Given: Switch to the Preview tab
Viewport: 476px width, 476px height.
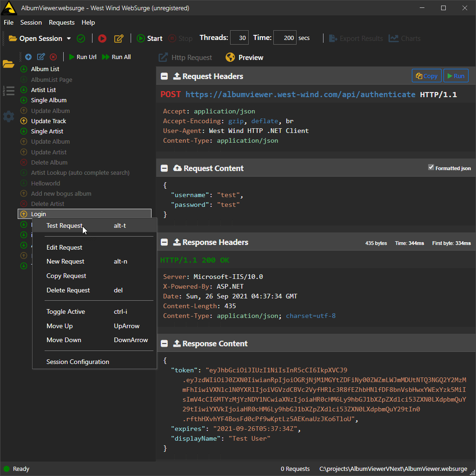Looking at the screenshot, I should [245, 58].
